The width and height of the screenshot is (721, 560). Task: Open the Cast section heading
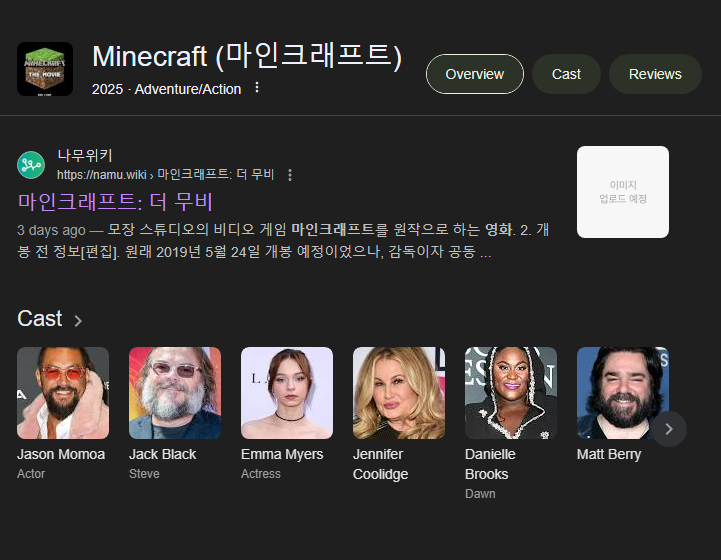(40, 318)
